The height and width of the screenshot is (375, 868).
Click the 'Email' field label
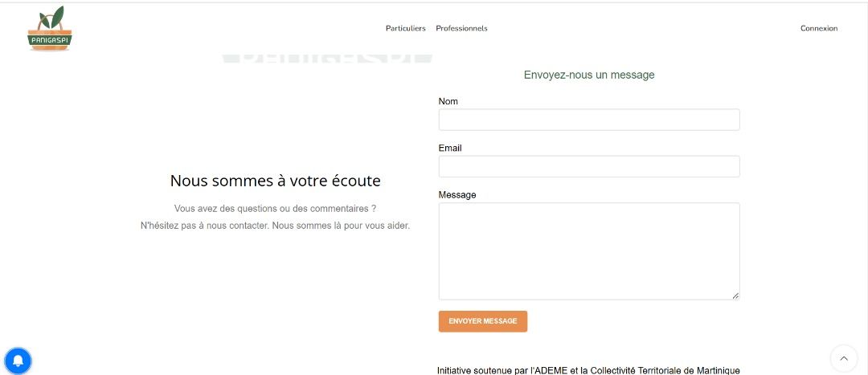(x=449, y=149)
